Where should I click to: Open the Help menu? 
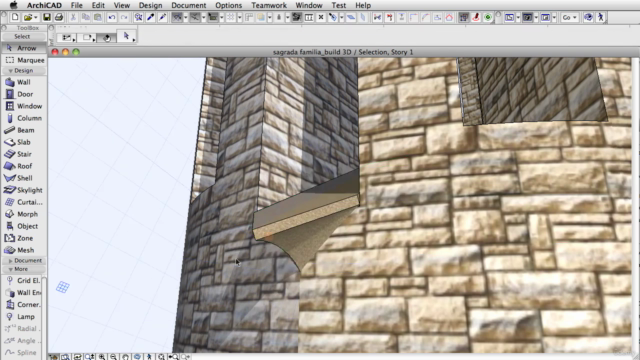tap(363, 5)
